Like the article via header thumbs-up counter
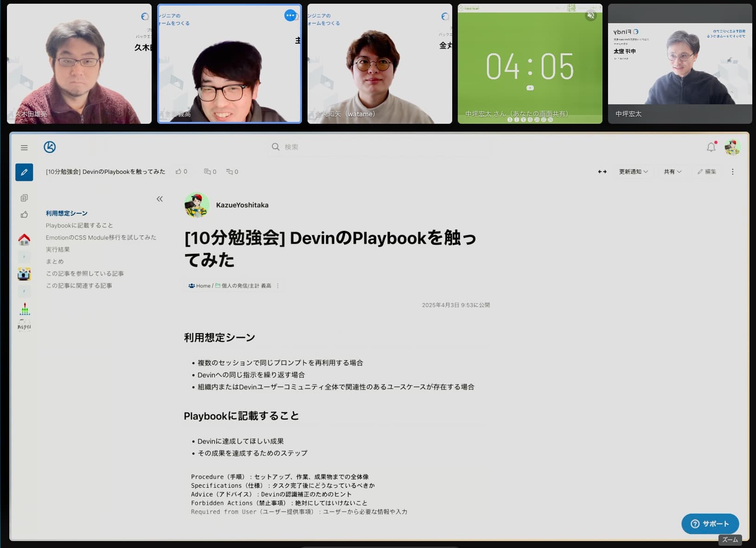This screenshot has width=756, height=548. pos(181,172)
